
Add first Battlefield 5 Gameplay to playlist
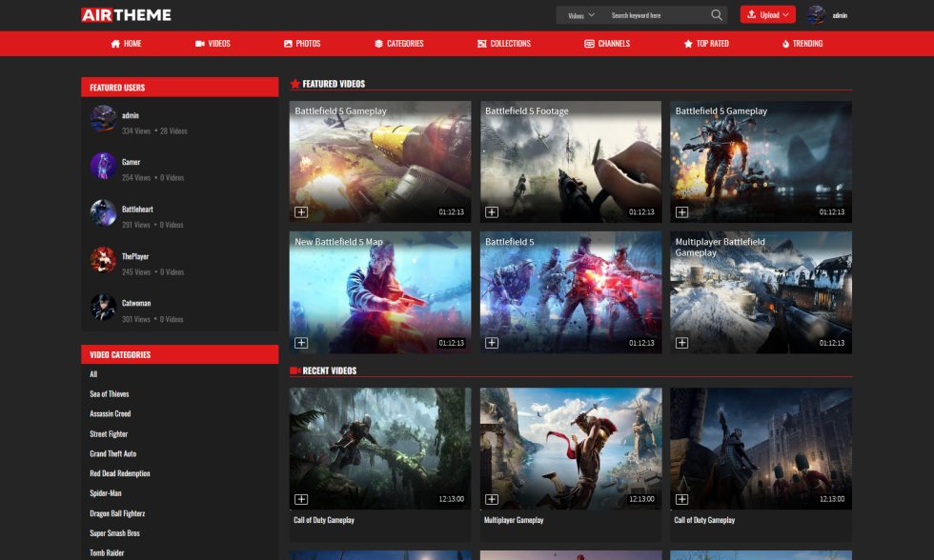(x=301, y=212)
